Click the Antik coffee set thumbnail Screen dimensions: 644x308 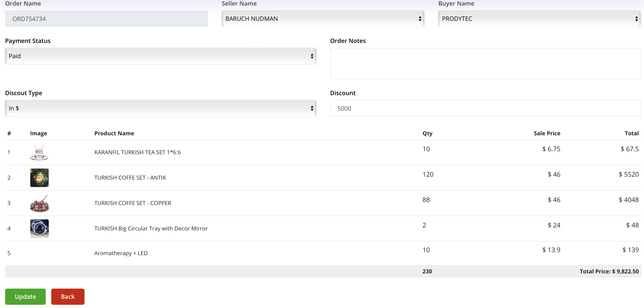coord(39,178)
